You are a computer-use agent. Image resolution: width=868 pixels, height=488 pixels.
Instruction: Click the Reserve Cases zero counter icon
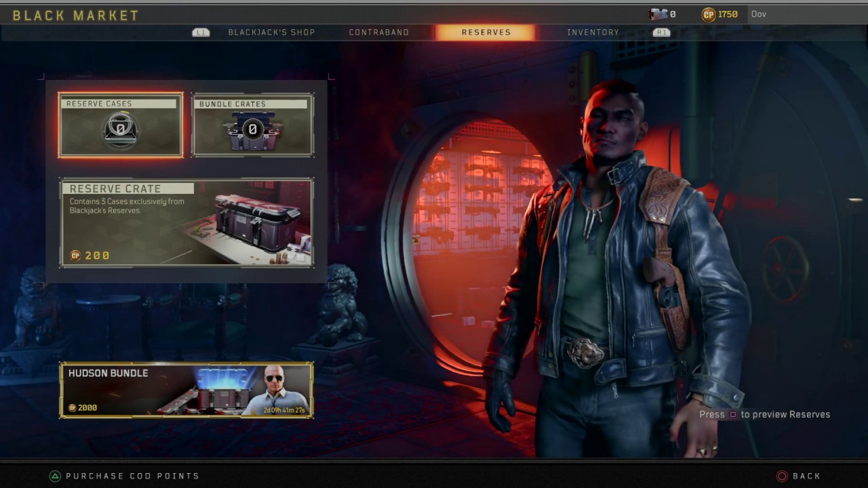click(120, 129)
